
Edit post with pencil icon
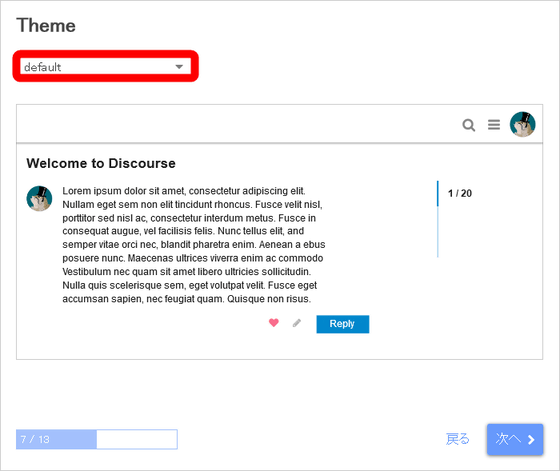(x=297, y=323)
